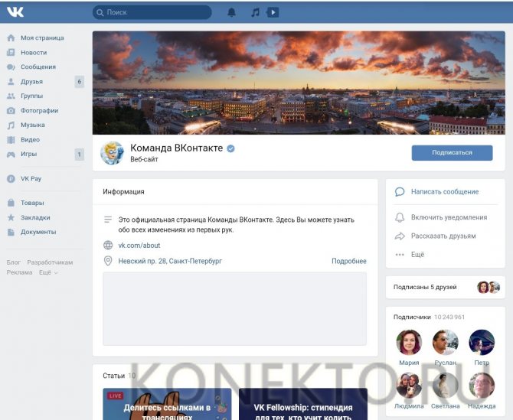Open Мария subscriber avatar
Image resolution: width=513 pixels, height=420 pixels.
coord(409,342)
